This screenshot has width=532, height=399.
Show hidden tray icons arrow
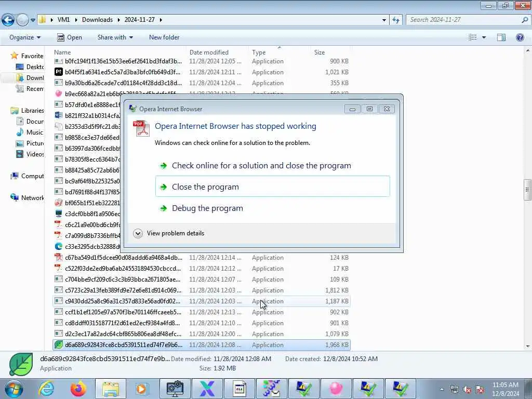[x=442, y=390]
